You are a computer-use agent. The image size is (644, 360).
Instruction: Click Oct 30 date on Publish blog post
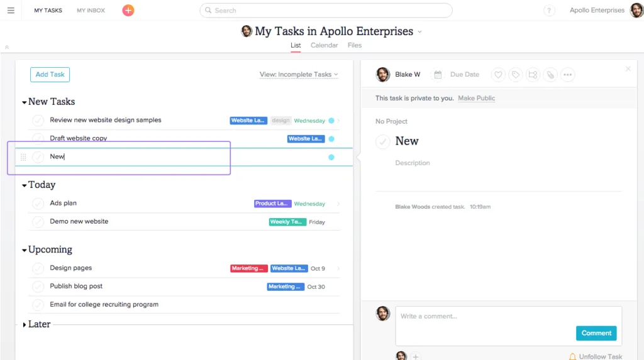pyautogui.click(x=316, y=287)
